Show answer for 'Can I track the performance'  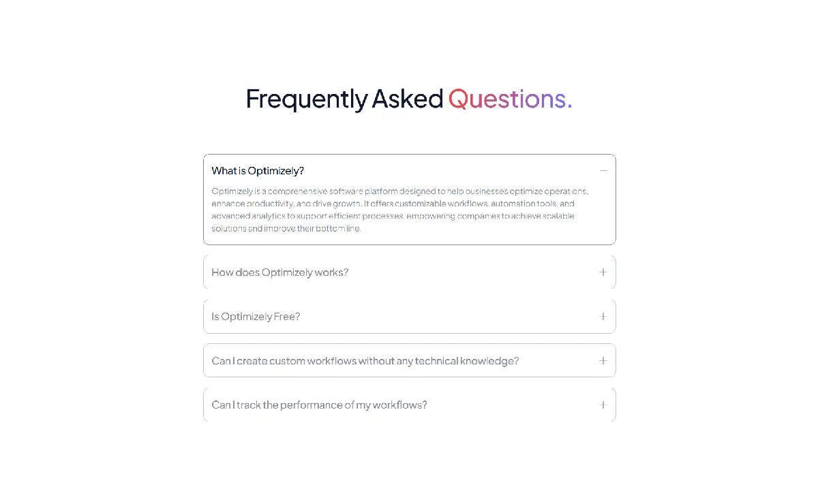pyautogui.click(x=319, y=405)
